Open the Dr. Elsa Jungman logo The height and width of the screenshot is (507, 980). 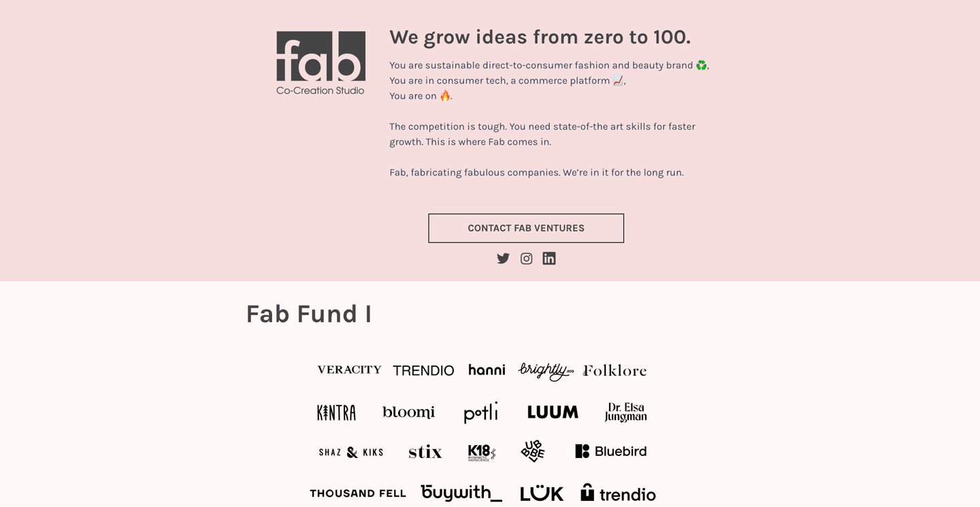pos(625,412)
